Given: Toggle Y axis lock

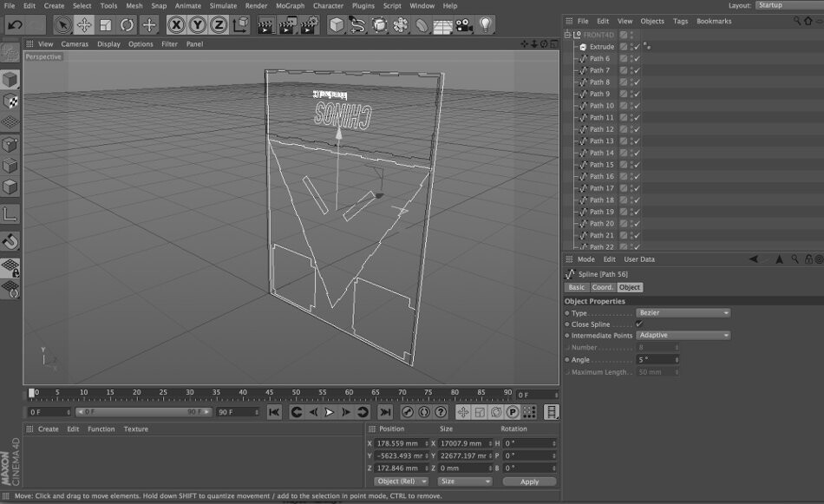Looking at the screenshot, I should [x=198, y=24].
